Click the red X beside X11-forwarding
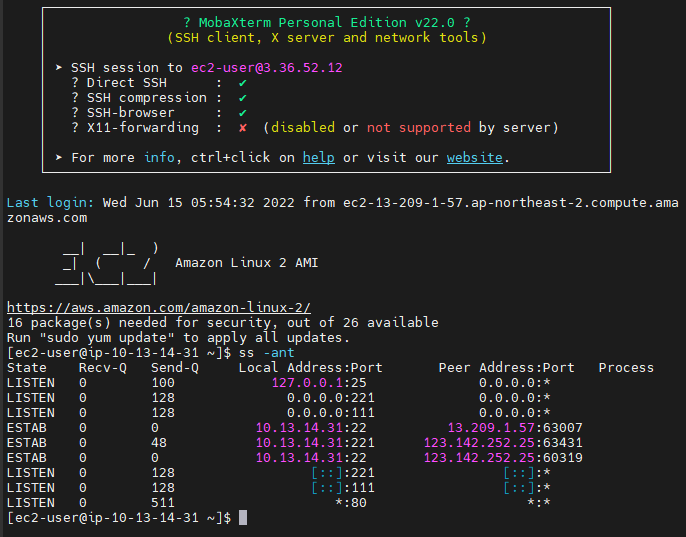Screen dimensions: 686x537 click(x=243, y=128)
